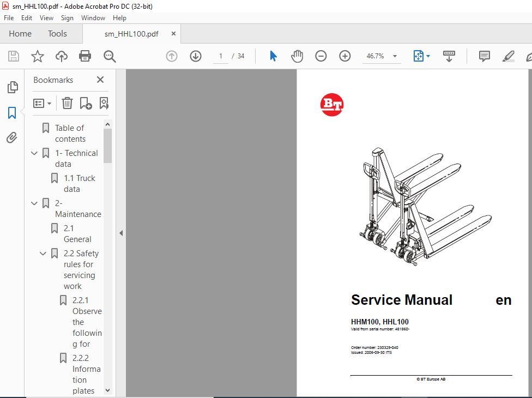The height and width of the screenshot is (398, 532).
Task: Open Table of contents bookmark
Action: coord(70,134)
